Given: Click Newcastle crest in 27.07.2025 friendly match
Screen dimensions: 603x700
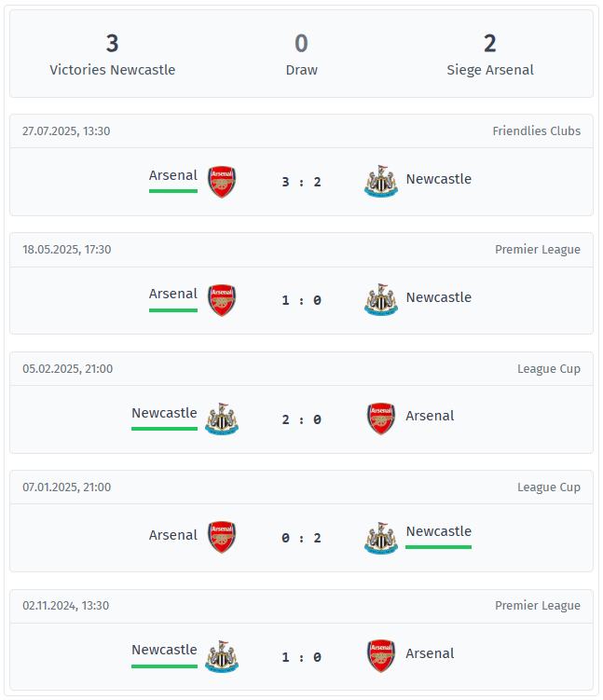Looking at the screenshot, I should coord(380,182).
